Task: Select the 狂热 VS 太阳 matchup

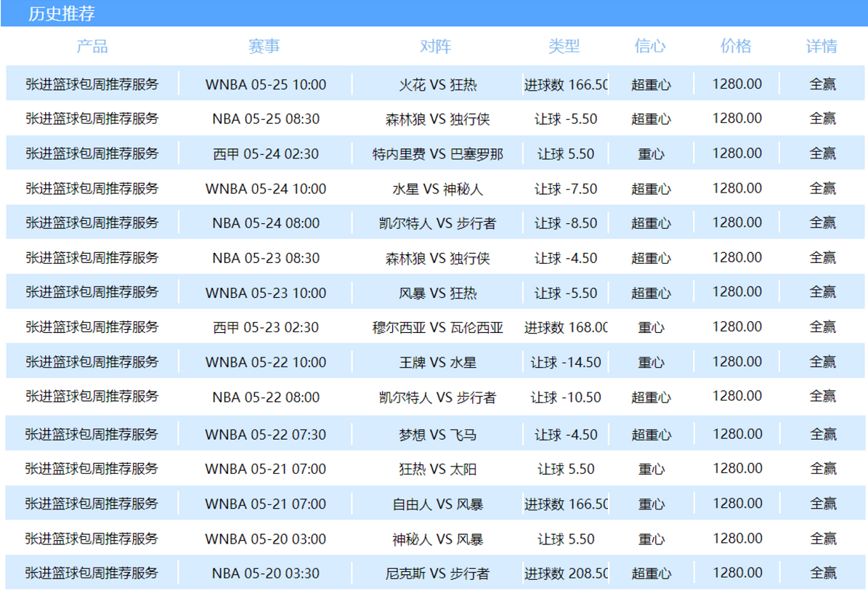Action: pyautogui.click(x=438, y=469)
